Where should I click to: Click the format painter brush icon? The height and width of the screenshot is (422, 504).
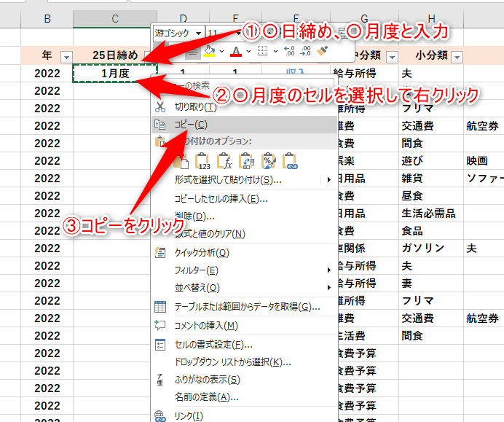pos(322,51)
